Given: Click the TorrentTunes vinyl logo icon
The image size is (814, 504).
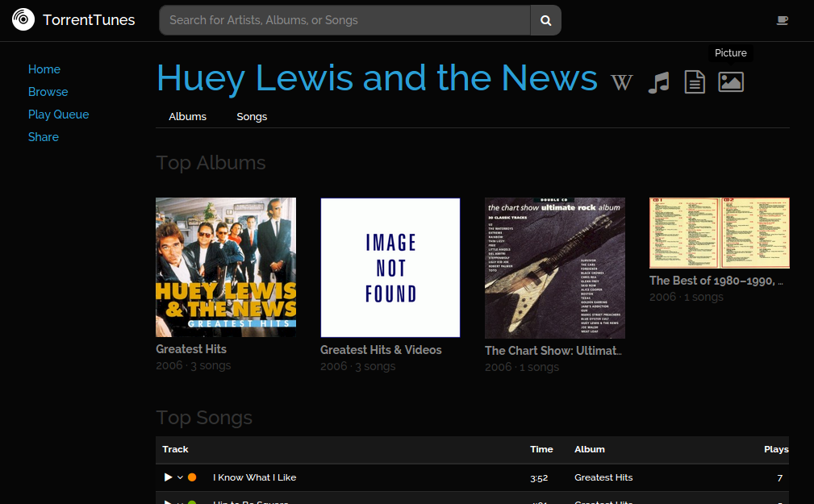Looking at the screenshot, I should point(23,19).
